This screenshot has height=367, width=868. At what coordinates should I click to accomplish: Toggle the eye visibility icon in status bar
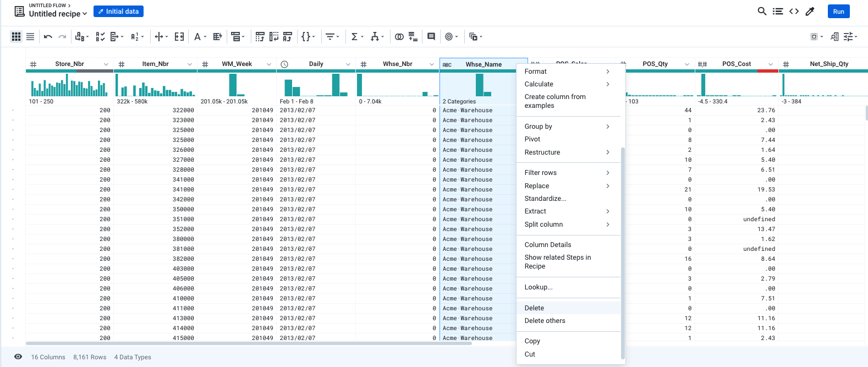[18, 357]
